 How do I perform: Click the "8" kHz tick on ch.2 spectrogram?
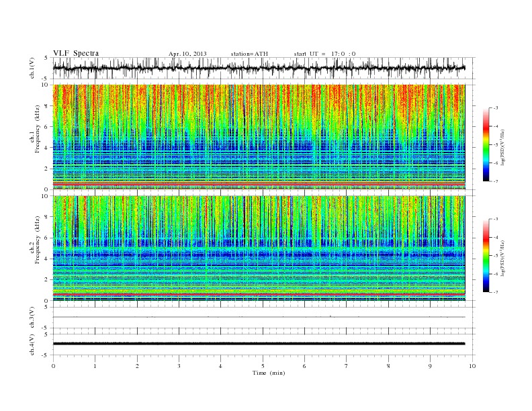coord(46,217)
